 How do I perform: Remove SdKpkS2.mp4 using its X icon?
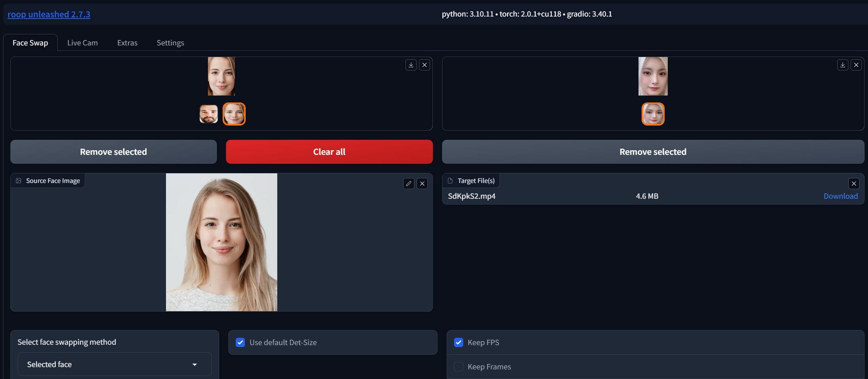(x=854, y=183)
